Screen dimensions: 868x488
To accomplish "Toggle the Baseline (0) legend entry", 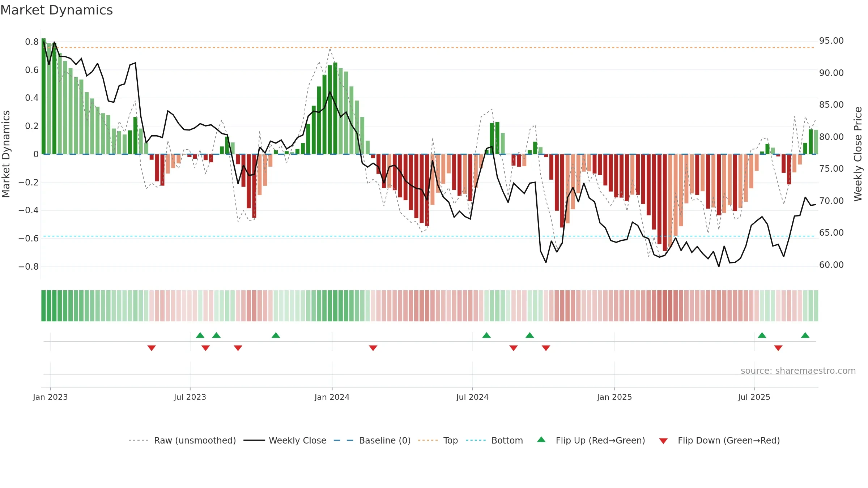I will (x=372, y=440).
